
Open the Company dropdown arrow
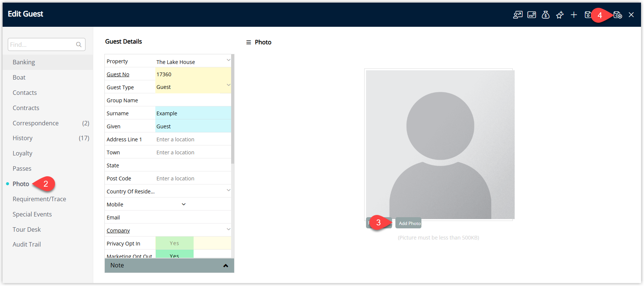(228, 229)
